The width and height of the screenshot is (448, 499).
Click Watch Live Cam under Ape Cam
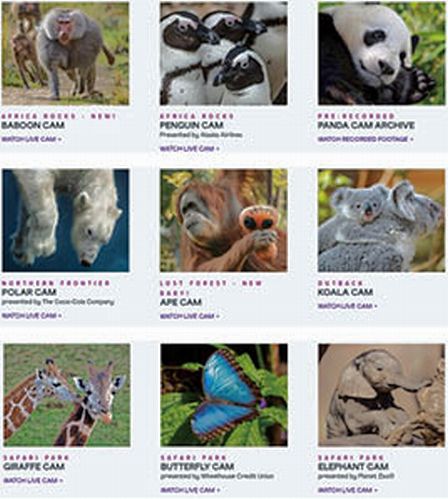[190, 316]
